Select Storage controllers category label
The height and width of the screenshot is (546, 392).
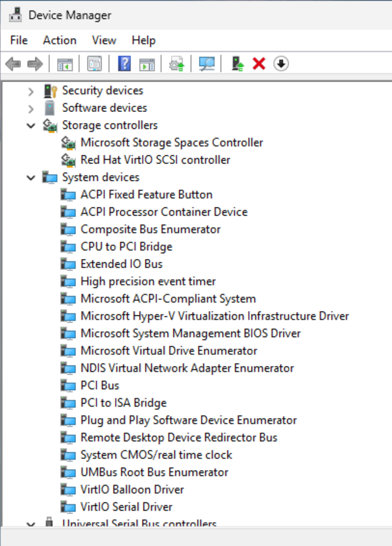110,125
